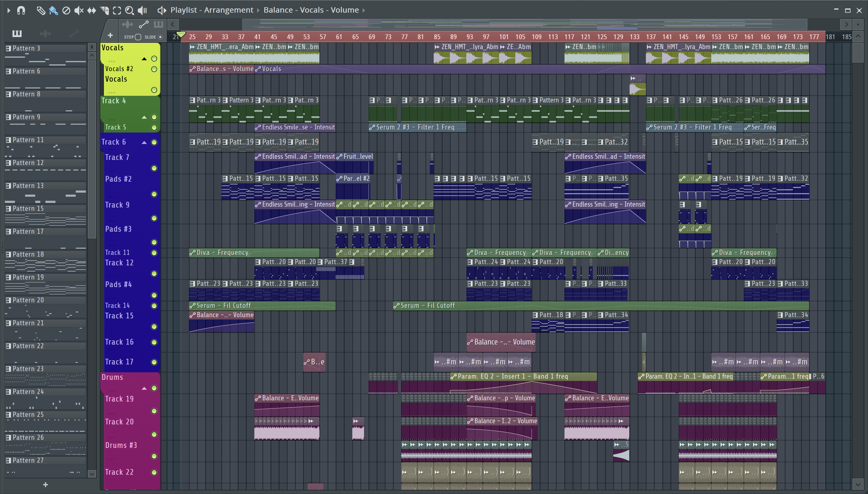Select the Slip tool icon
This screenshot has width=868, height=494.
click(x=91, y=11)
